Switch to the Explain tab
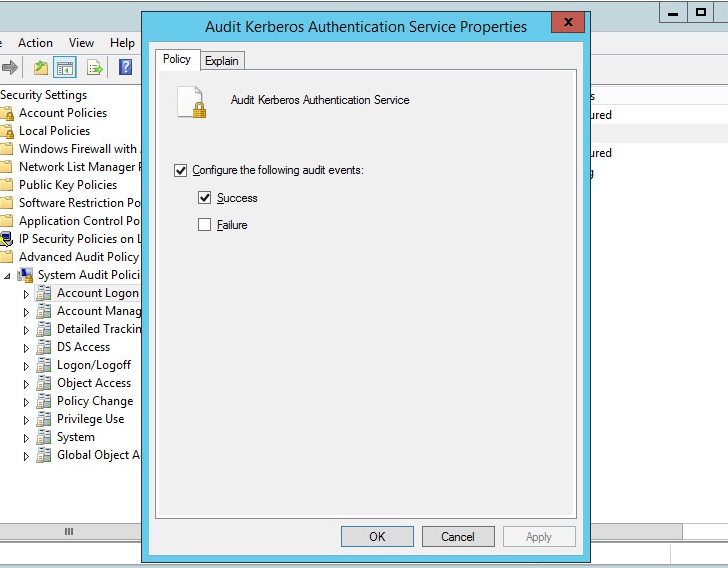Image resolution: width=728 pixels, height=568 pixels. (x=221, y=61)
